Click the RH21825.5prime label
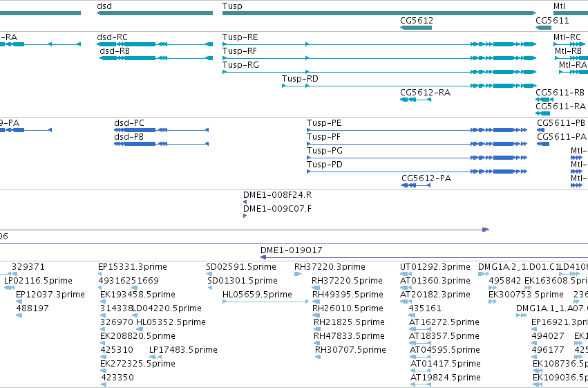Image resolution: width=588 pixels, height=388 pixels. tap(349, 323)
